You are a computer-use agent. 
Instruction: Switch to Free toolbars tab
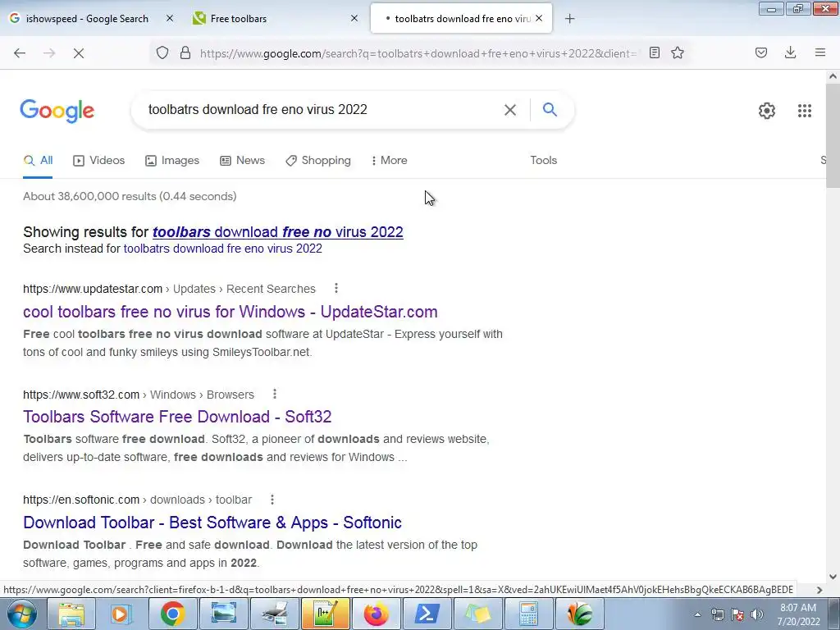tap(239, 19)
